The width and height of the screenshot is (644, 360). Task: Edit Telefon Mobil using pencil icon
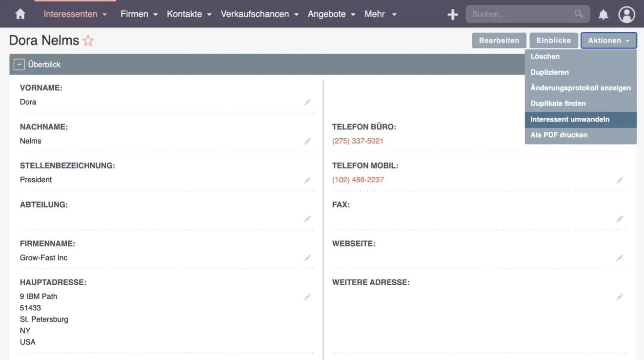[x=620, y=180]
